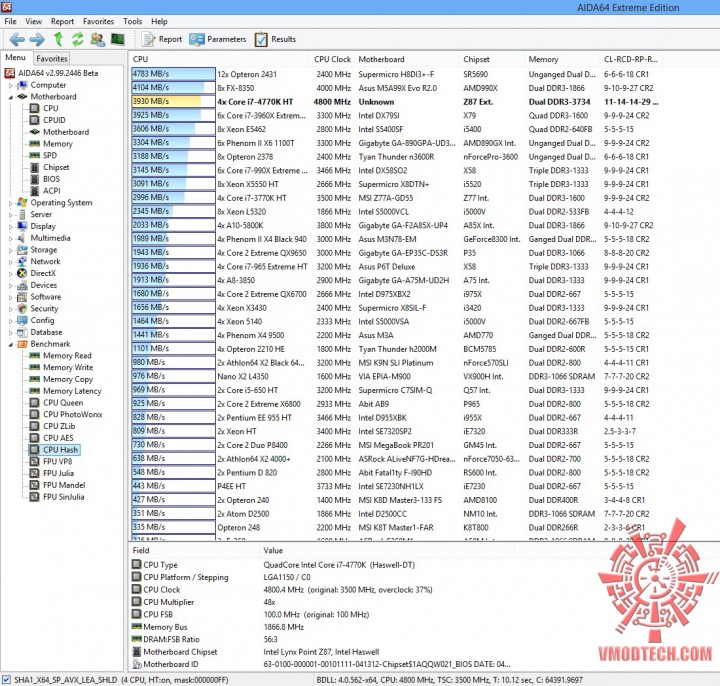Click the Forward navigation arrow
The height and width of the screenshot is (686, 720).
click(x=37, y=39)
